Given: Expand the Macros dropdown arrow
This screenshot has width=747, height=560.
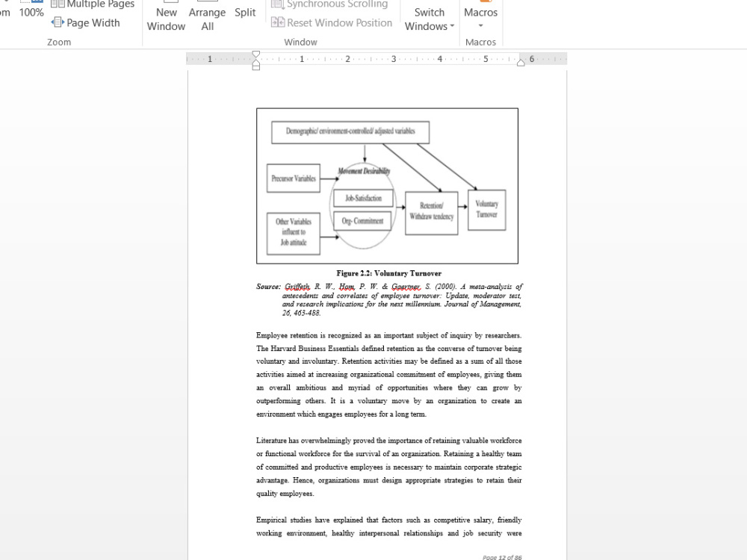Looking at the screenshot, I should (x=480, y=25).
